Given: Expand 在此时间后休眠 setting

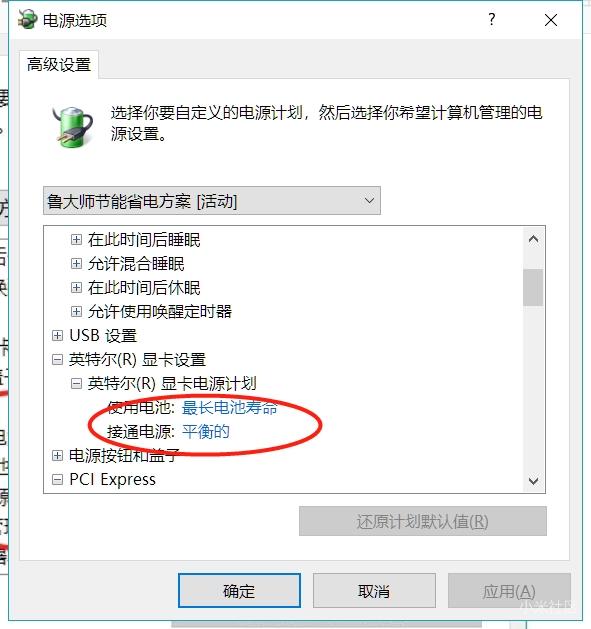Looking at the screenshot, I should click(x=76, y=288).
